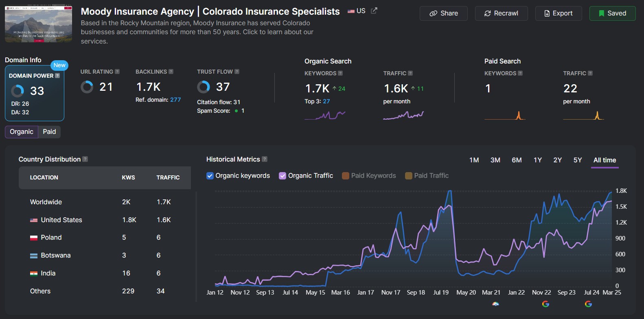Viewport: 644px width, 319px height.
Task: Select the All time range
Action: click(x=605, y=160)
